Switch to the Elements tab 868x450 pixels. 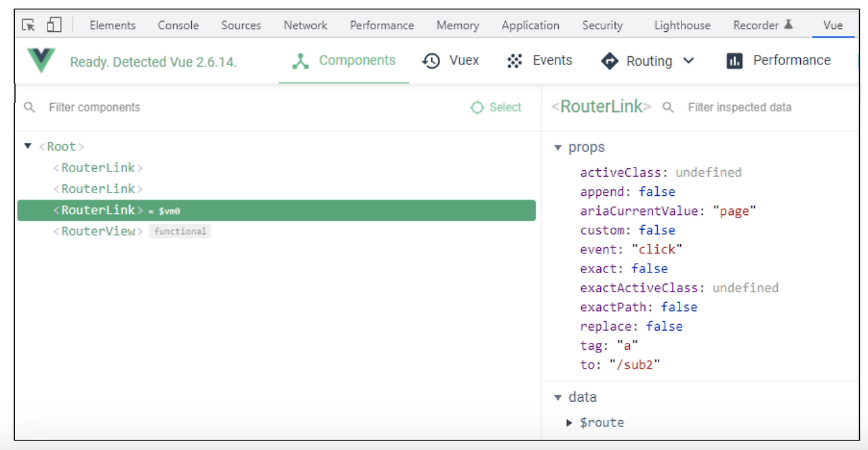point(113,25)
